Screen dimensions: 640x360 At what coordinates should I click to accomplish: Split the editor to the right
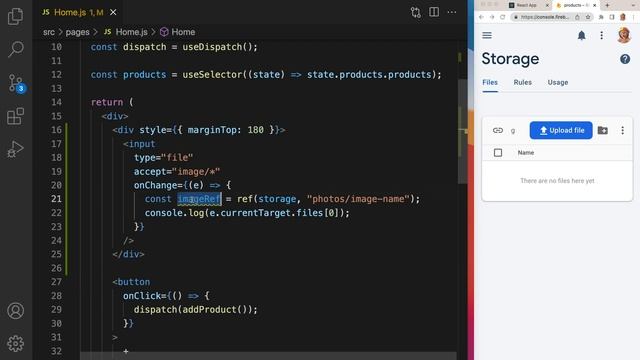coord(434,12)
